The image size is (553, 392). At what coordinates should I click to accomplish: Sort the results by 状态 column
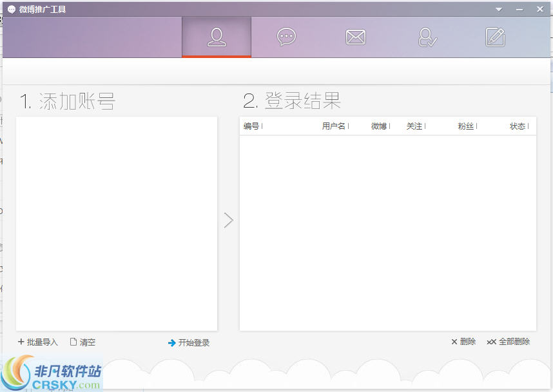click(516, 126)
